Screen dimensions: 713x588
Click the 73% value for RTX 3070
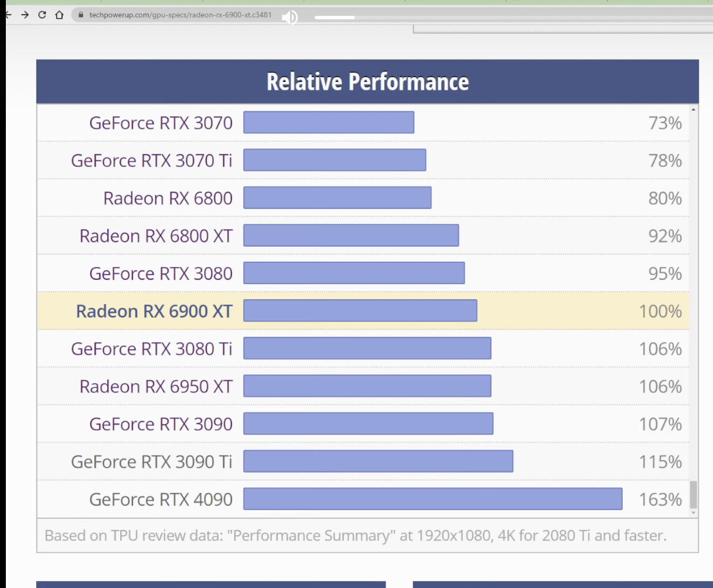665,123
